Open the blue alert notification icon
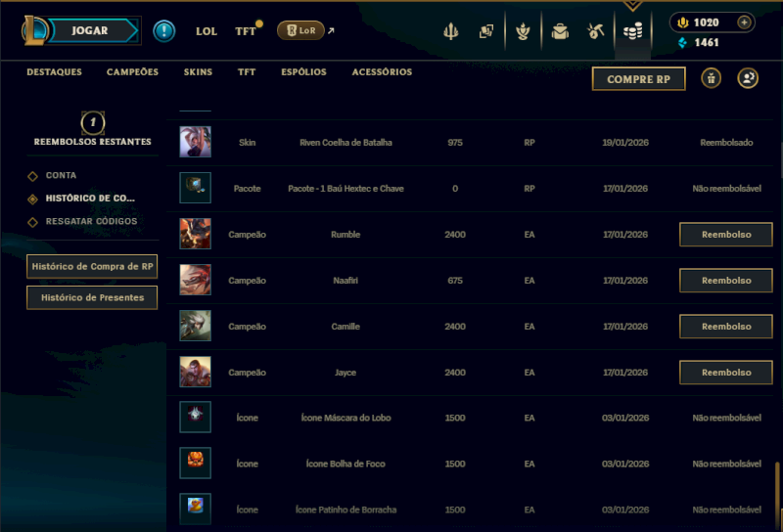Image resolution: width=783 pixels, height=532 pixels. 163,31
